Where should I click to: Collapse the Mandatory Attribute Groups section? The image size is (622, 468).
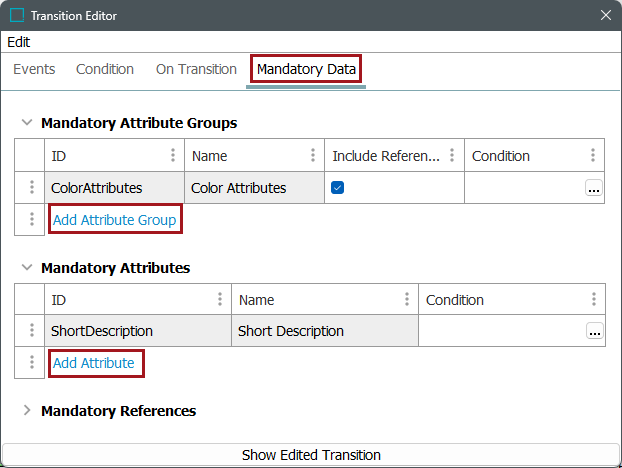point(27,122)
